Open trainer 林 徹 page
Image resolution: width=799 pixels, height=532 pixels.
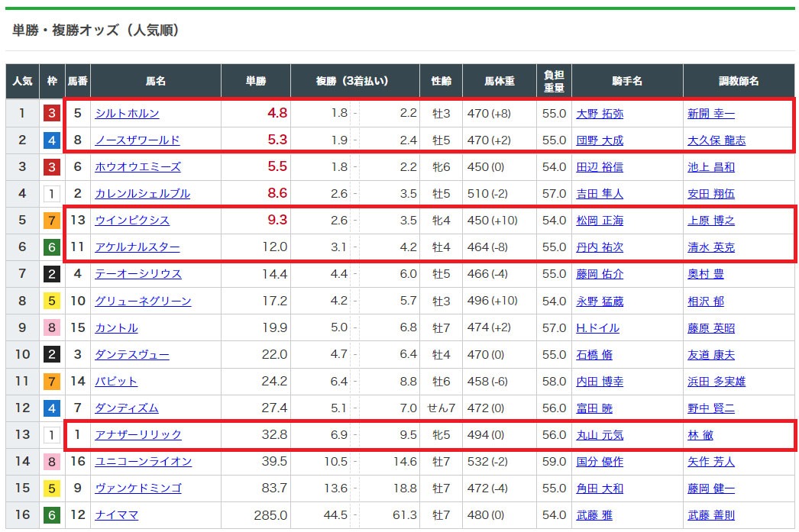[700, 435]
